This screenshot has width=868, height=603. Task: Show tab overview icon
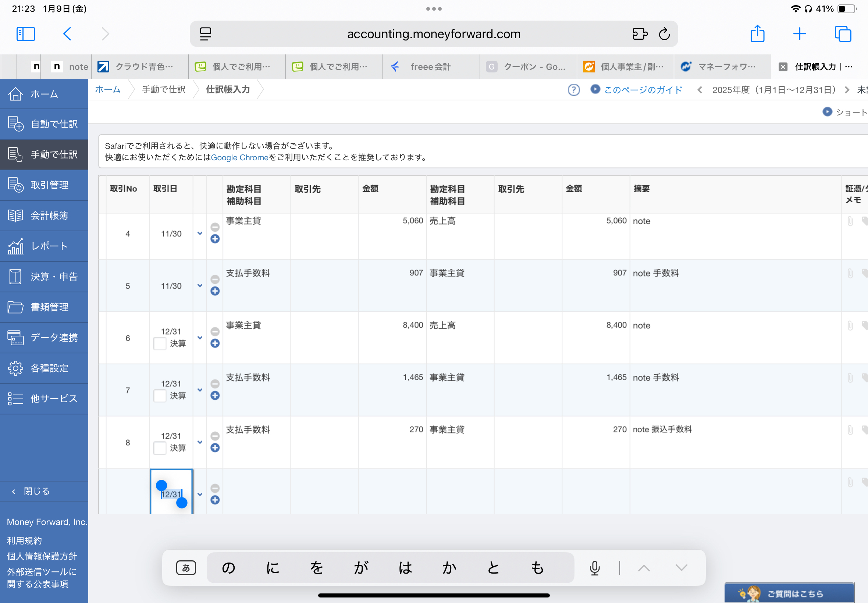point(843,34)
